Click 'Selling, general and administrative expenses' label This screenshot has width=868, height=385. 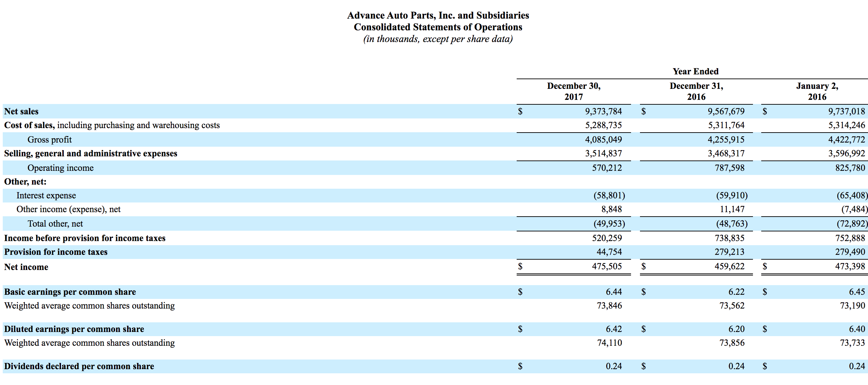pyautogui.click(x=91, y=154)
